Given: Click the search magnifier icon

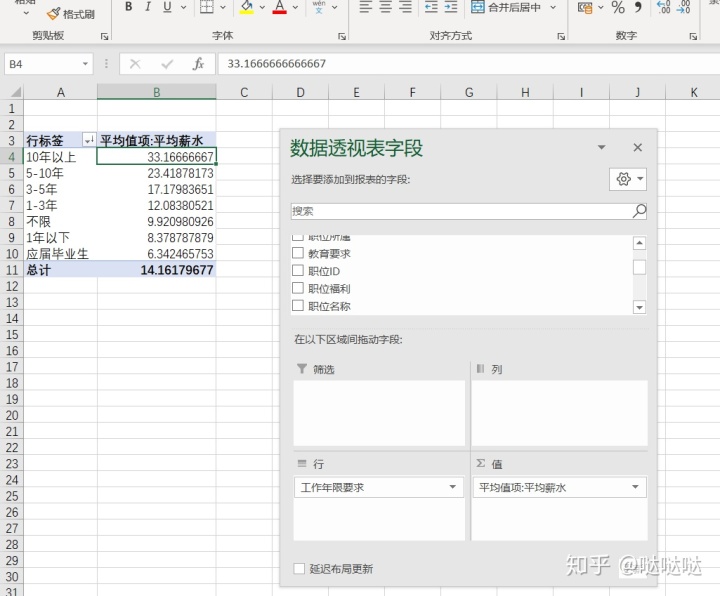Looking at the screenshot, I should pos(639,211).
